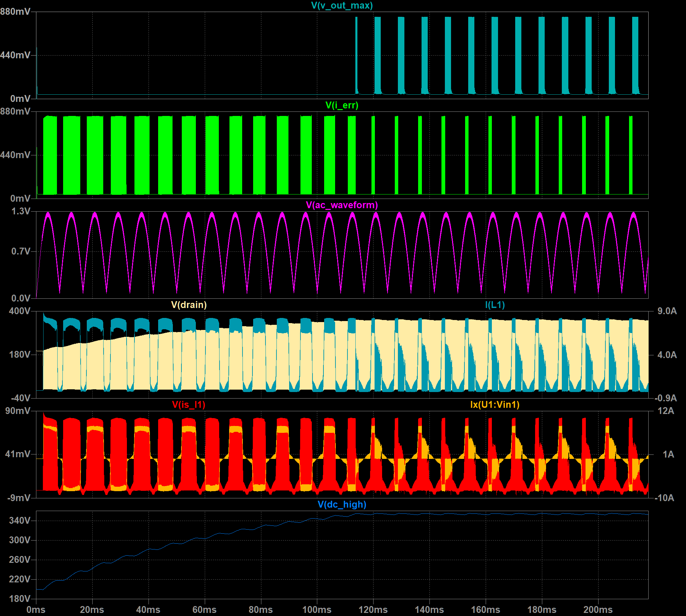
Task: Click the 340V label on the dc_high axis
Action: 19,521
